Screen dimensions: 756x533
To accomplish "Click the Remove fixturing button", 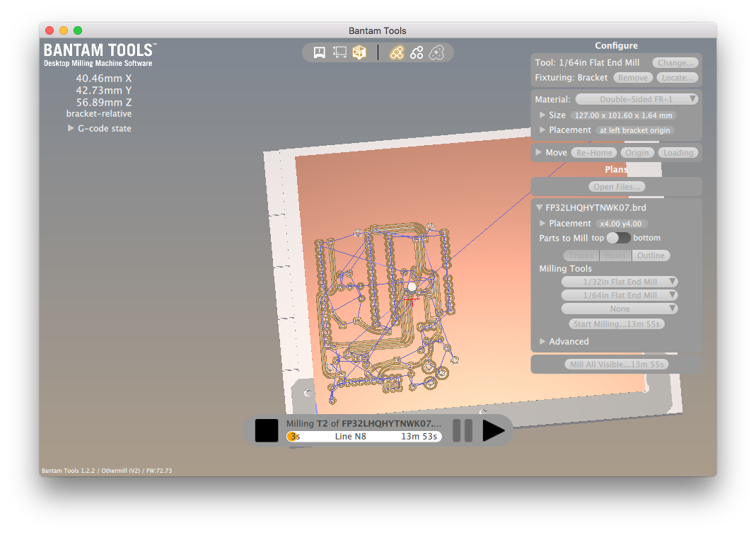I will click(x=633, y=78).
